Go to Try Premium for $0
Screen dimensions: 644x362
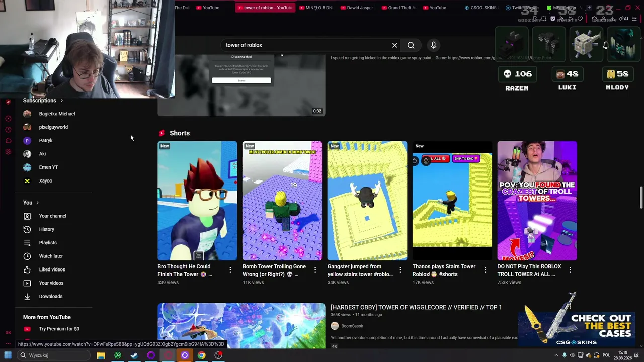[x=59, y=329]
